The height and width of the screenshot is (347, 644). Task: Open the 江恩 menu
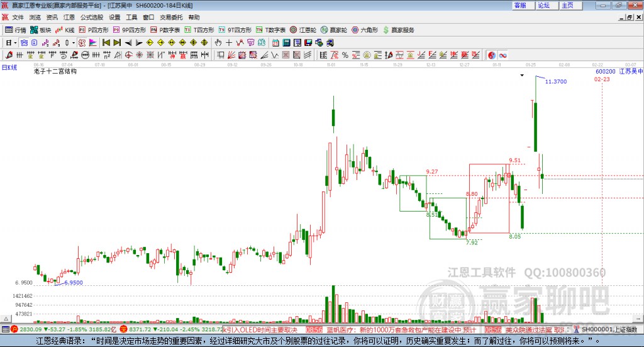click(69, 17)
